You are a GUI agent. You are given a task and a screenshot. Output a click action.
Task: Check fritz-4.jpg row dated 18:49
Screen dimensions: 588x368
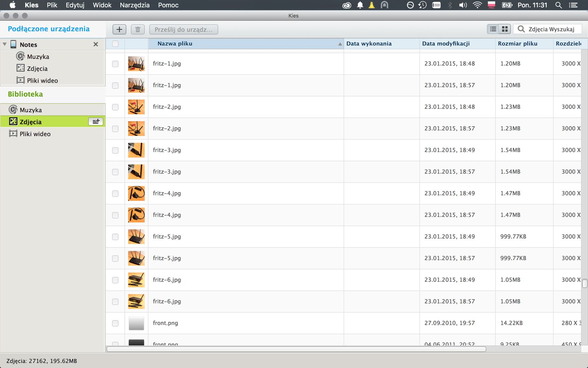pyautogui.click(x=115, y=193)
